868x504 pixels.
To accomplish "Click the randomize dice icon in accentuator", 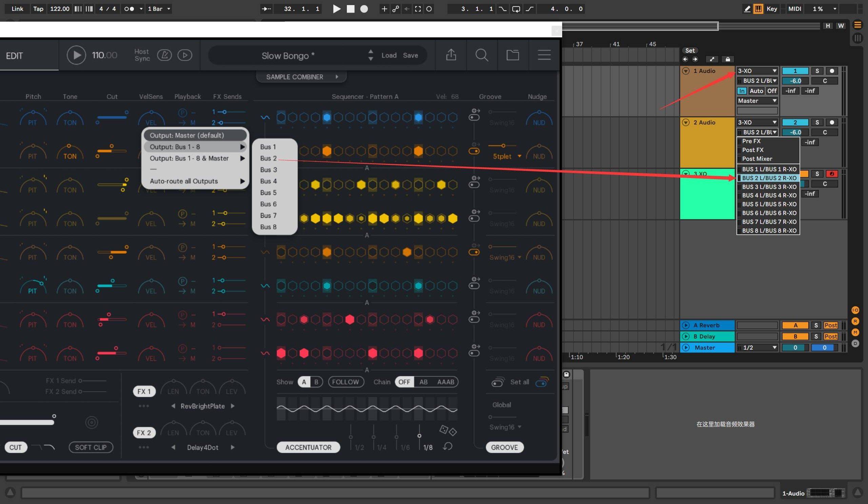I will (x=448, y=430).
